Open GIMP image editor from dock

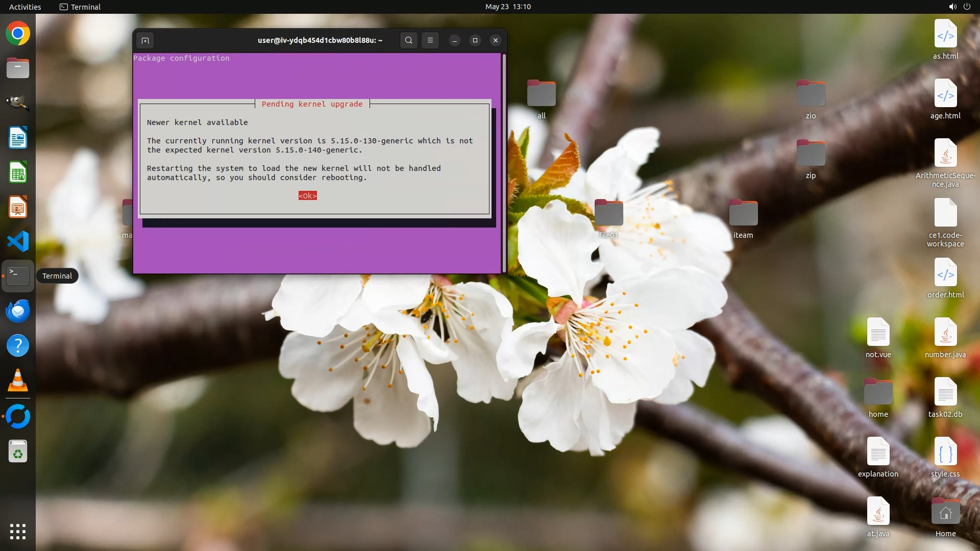click(x=18, y=103)
